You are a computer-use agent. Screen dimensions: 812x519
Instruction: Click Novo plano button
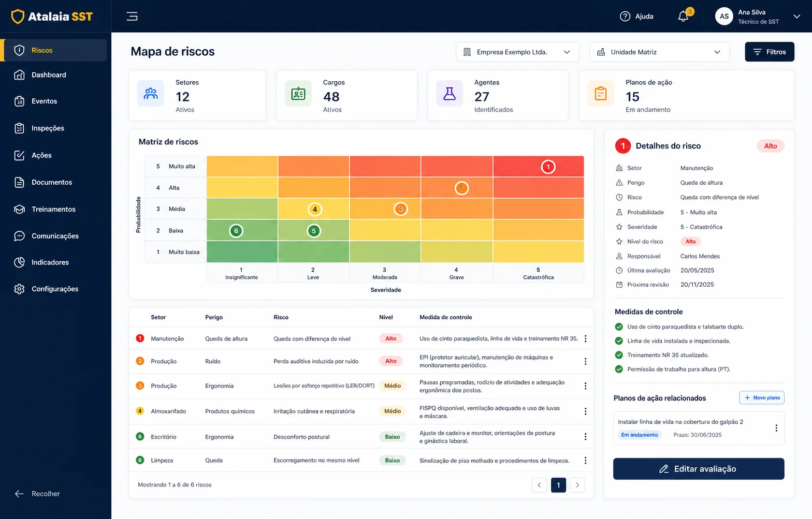click(762, 397)
